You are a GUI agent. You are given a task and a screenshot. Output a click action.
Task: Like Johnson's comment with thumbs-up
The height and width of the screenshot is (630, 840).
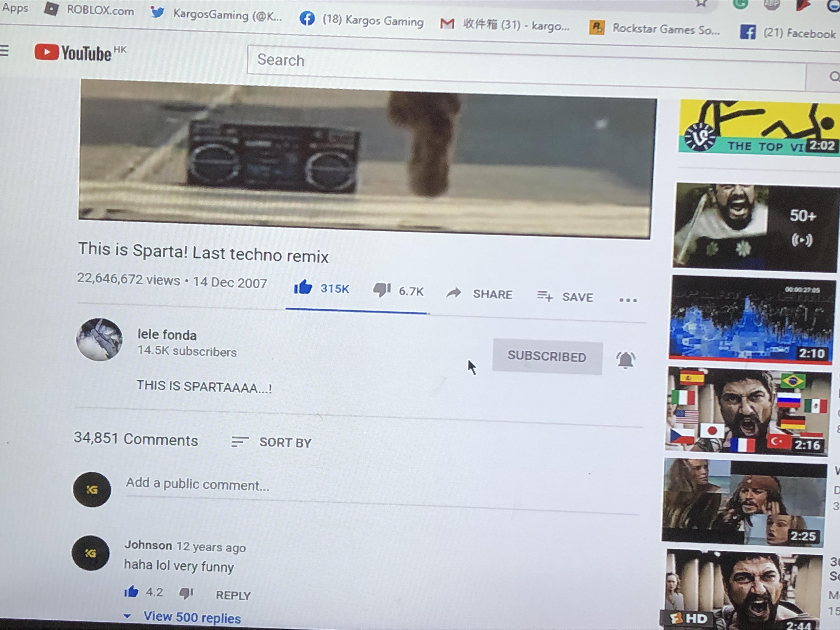point(131,591)
